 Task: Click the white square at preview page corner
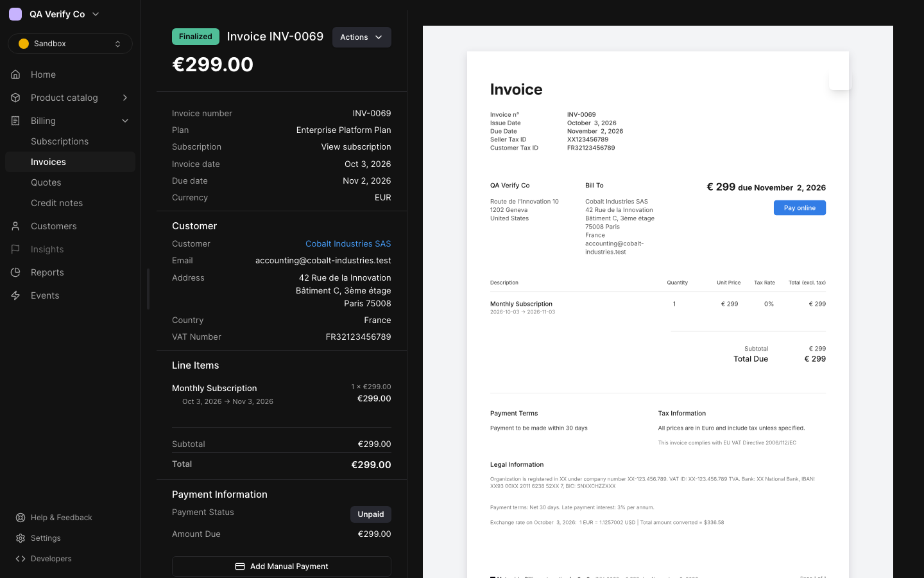[x=839, y=80]
